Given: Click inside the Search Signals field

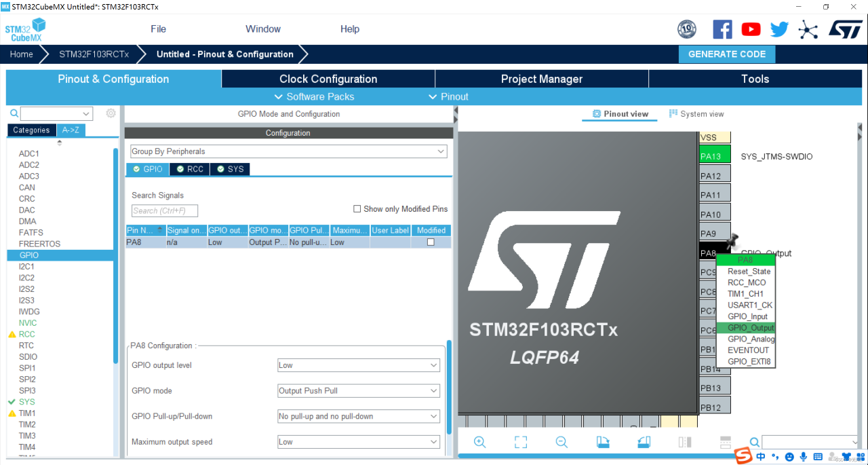Looking at the screenshot, I should 165,210.
